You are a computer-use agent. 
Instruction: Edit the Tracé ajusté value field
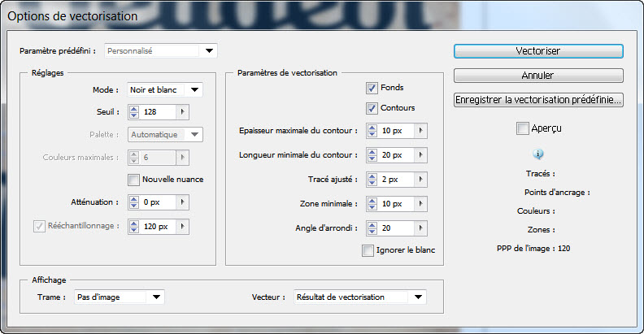(x=396, y=180)
